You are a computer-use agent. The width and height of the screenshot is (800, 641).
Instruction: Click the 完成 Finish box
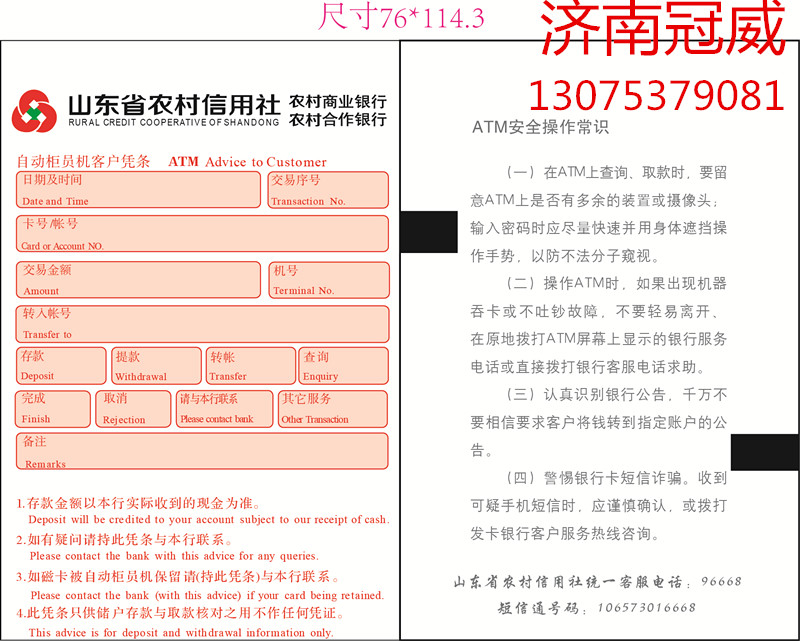[x=53, y=409]
